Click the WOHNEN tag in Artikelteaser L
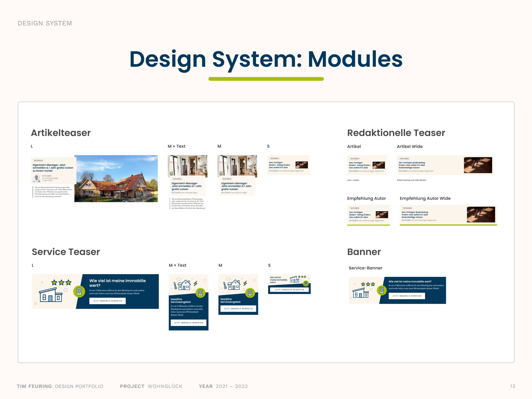Viewport: 532px width, 399px height. [39, 161]
